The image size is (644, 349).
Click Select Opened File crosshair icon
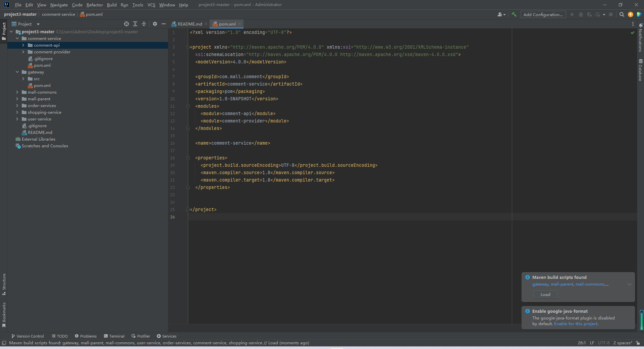(126, 24)
